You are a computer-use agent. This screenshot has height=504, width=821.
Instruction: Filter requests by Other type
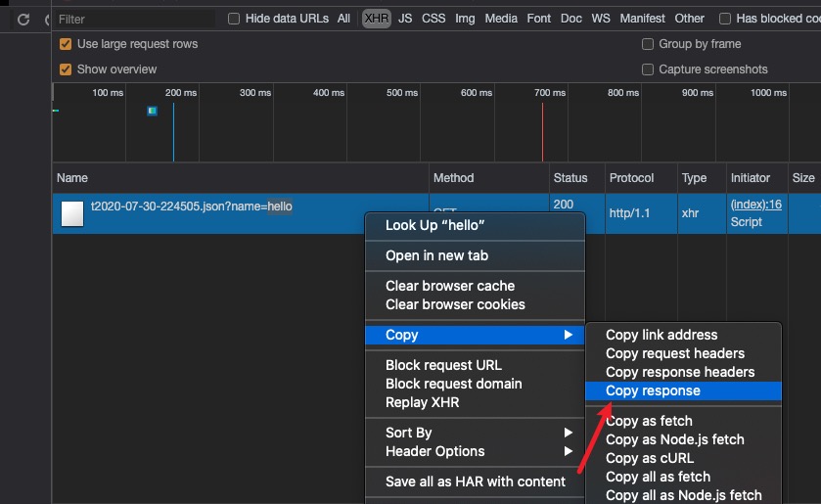(x=689, y=19)
